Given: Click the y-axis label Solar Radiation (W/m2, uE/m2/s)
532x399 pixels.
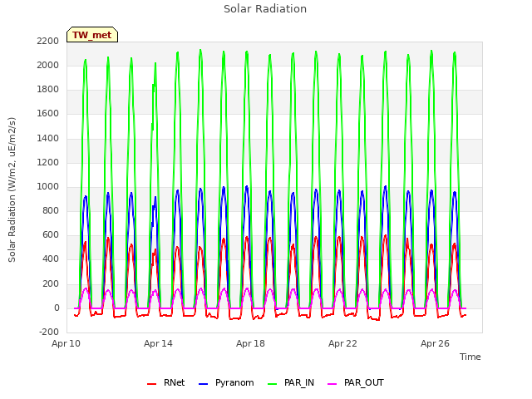Looking at the screenshot, I should 12,190.
